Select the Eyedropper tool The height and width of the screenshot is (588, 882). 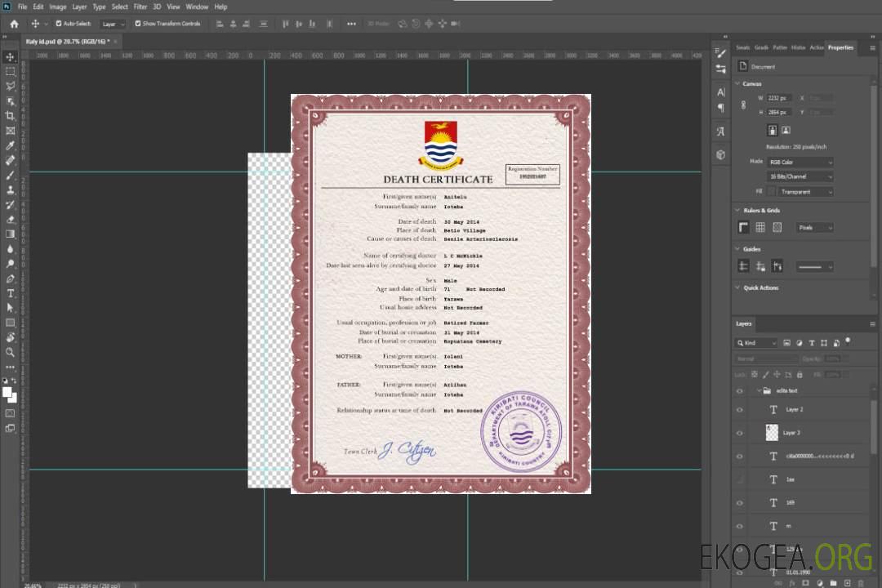[x=10, y=145]
